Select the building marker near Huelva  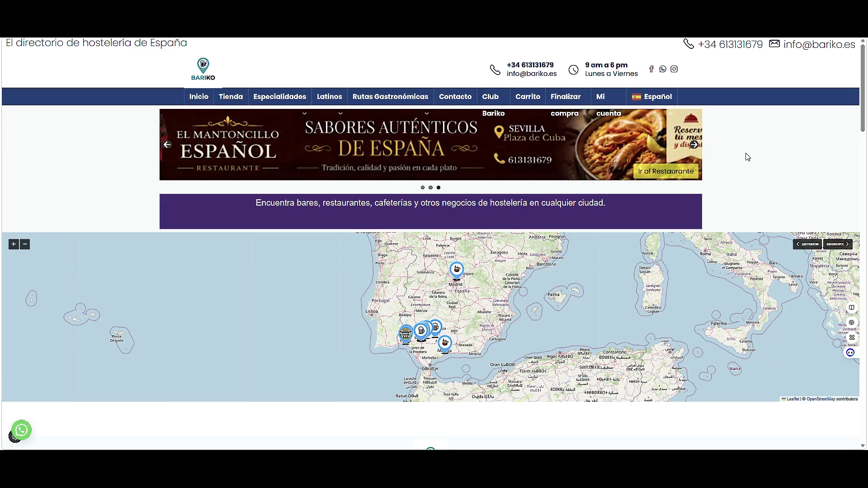(406, 334)
